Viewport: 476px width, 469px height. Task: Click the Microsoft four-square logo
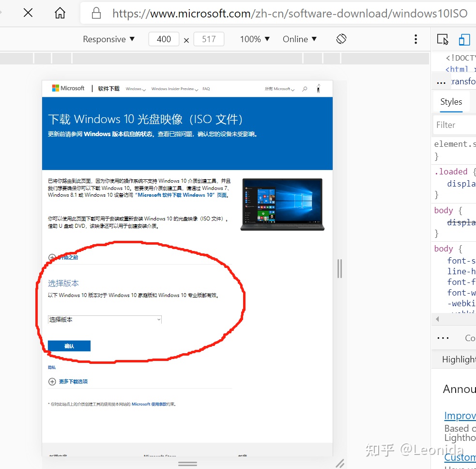point(55,88)
